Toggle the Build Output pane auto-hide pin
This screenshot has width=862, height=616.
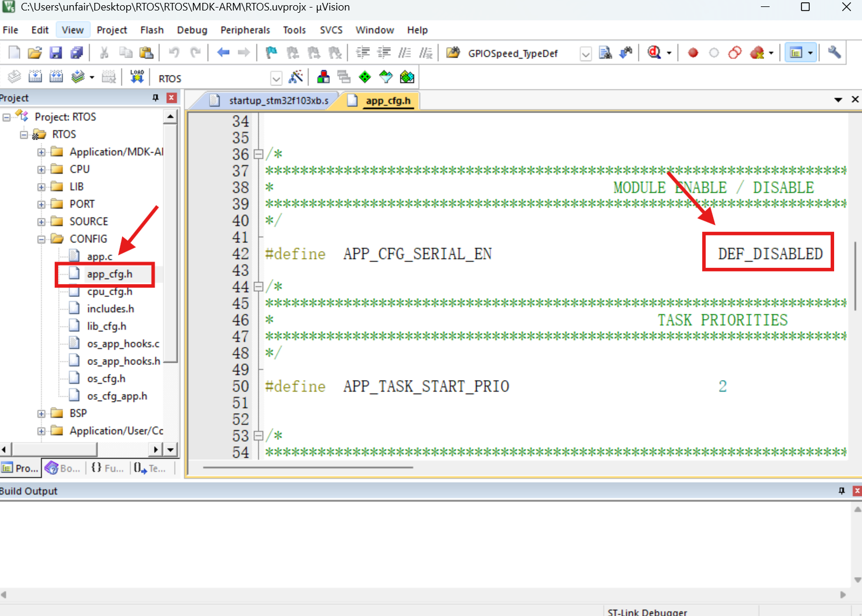[x=842, y=491]
